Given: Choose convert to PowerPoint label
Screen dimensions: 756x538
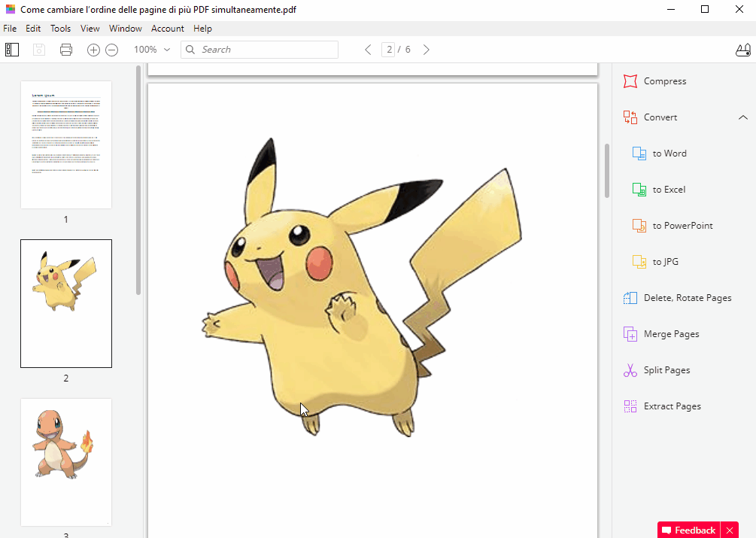Looking at the screenshot, I should 683,226.
